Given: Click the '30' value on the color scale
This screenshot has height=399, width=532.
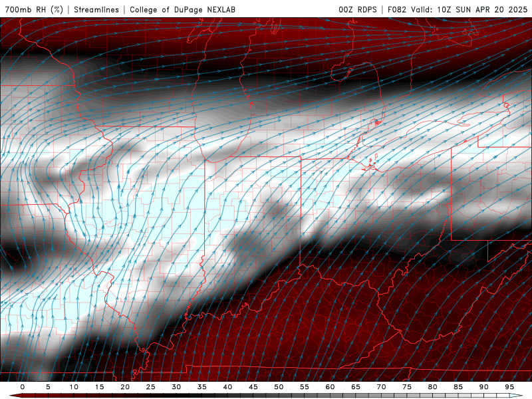Looking at the screenshot, I should 176,387.
